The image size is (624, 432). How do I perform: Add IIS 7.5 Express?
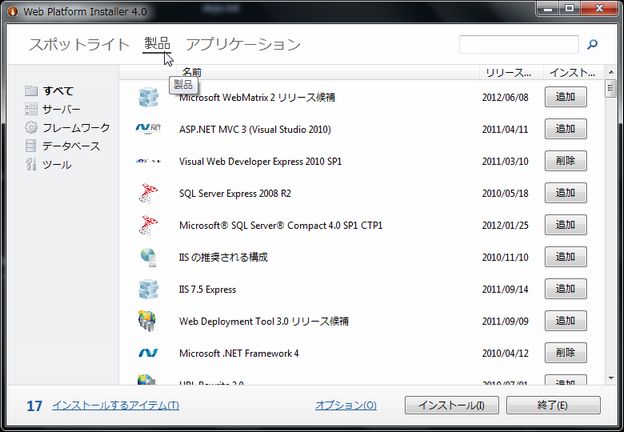pos(566,289)
